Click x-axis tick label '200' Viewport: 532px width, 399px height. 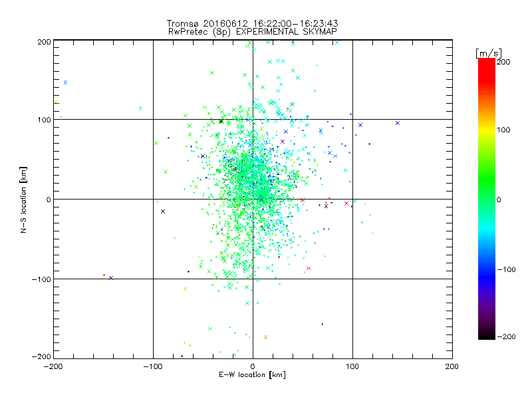click(x=452, y=366)
